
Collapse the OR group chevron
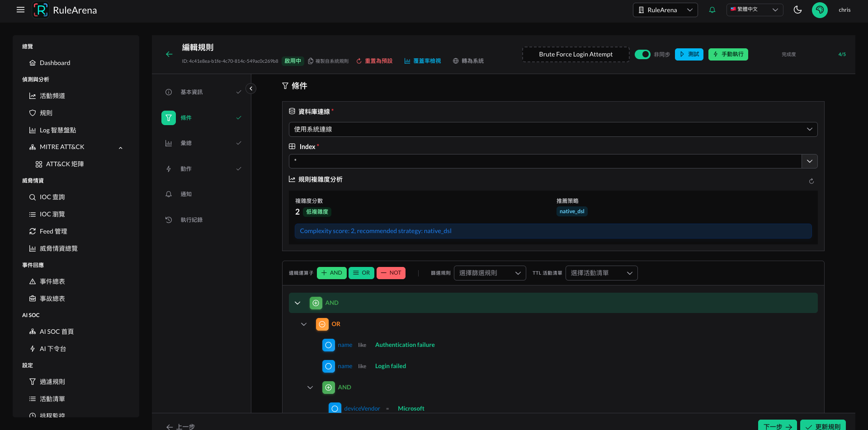coord(304,324)
